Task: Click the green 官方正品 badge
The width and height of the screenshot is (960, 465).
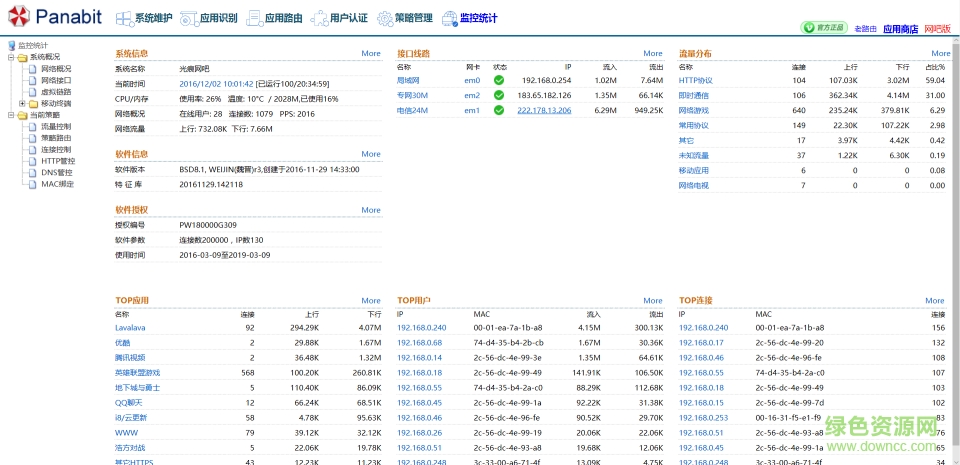Action: [825, 29]
